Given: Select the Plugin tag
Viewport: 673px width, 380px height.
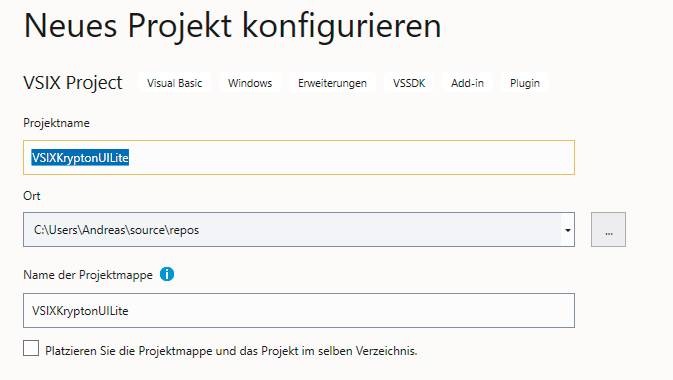Looking at the screenshot, I should click(x=525, y=83).
